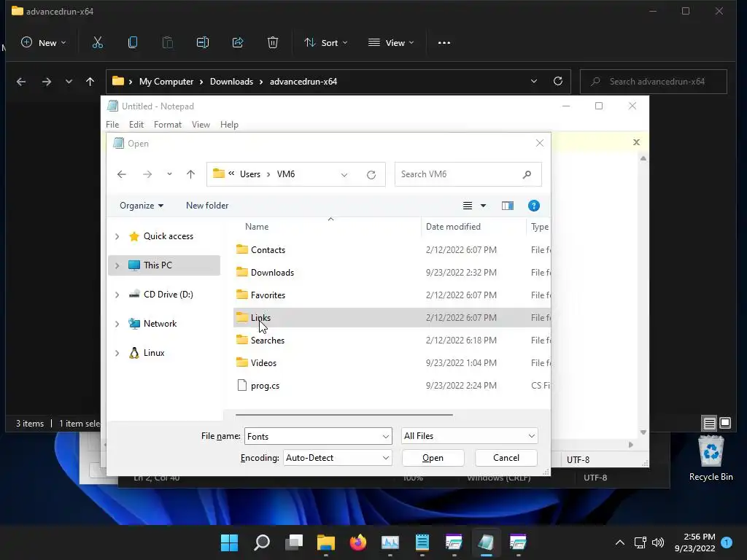Click the Up arrow in Open dialog
This screenshot has height=560, width=747.
click(x=190, y=174)
